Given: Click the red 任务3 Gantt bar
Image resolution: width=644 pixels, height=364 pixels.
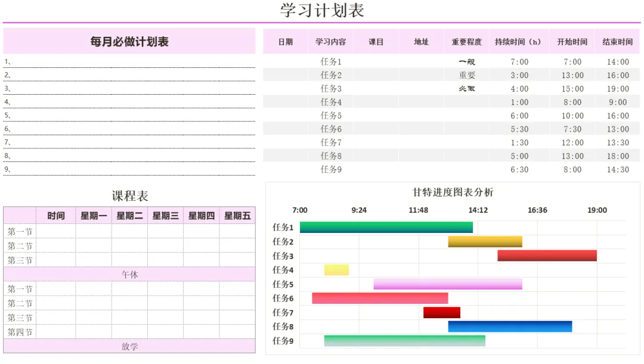Looking at the screenshot, I should pyautogui.click(x=547, y=256).
